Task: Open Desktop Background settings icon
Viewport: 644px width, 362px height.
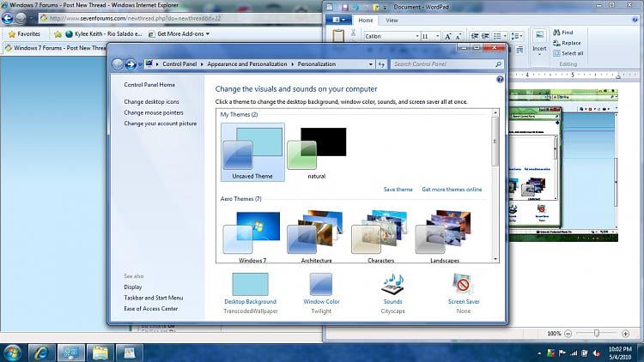Action: click(250, 284)
